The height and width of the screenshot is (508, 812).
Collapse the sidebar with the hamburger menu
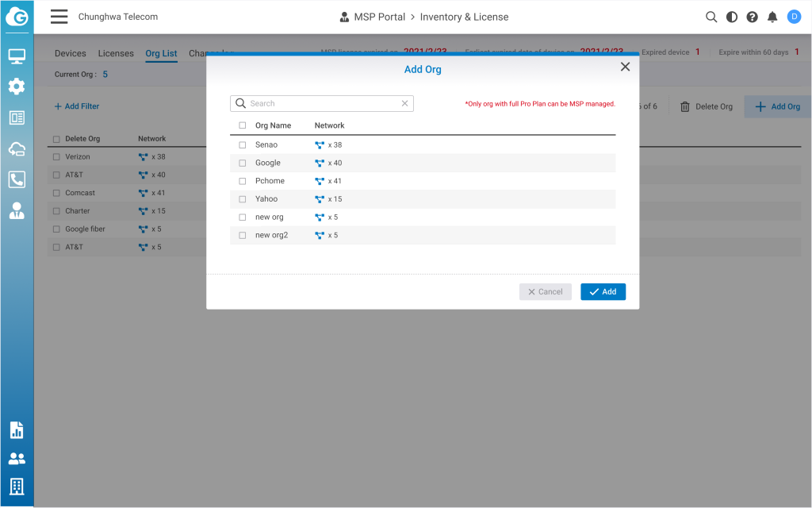coord(59,16)
